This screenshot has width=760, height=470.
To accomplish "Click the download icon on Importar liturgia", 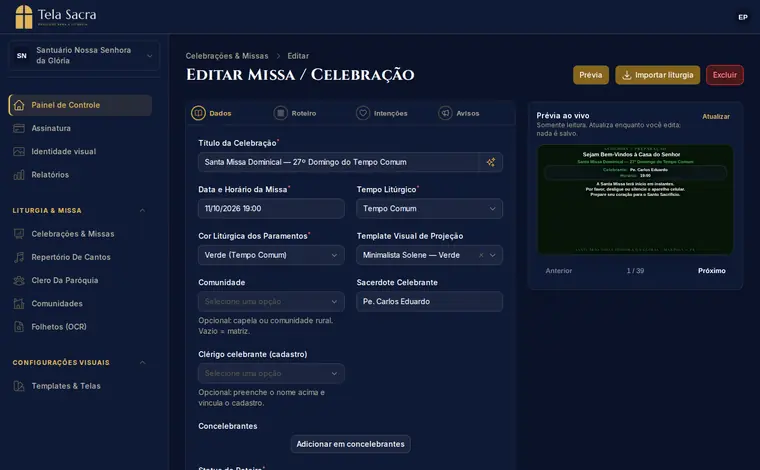I will 627,75.
